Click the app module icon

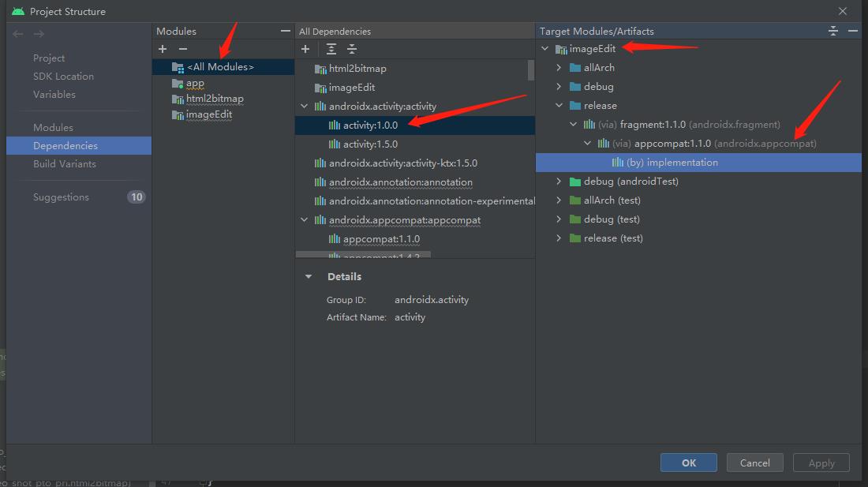[x=178, y=84]
